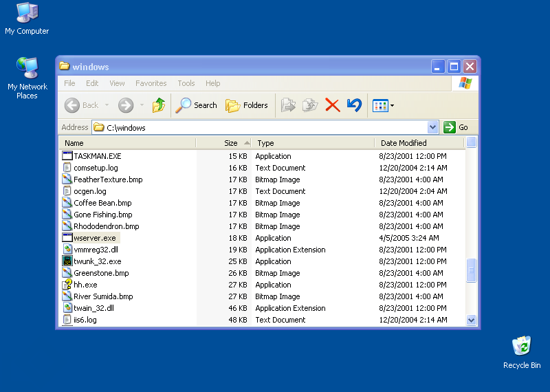Select the iis6.log file icon
The height and width of the screenshot is (392, 550).
click(x=67, y=320)
